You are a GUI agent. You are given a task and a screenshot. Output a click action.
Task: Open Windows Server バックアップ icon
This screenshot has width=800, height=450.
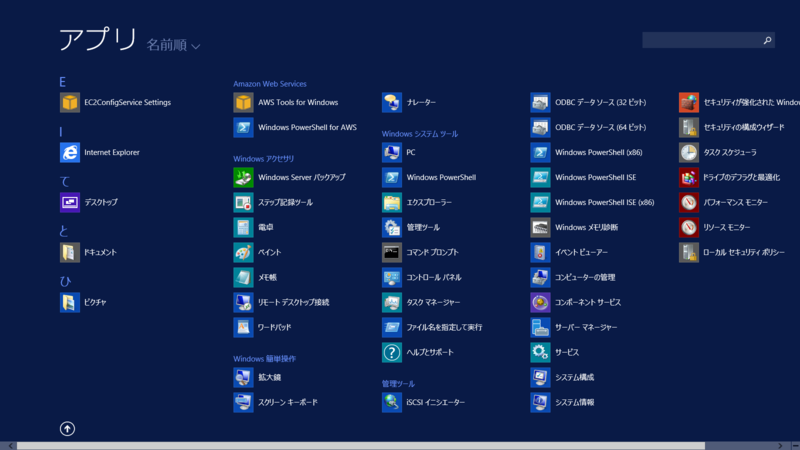pyautogui.click(x=243, y=178)
